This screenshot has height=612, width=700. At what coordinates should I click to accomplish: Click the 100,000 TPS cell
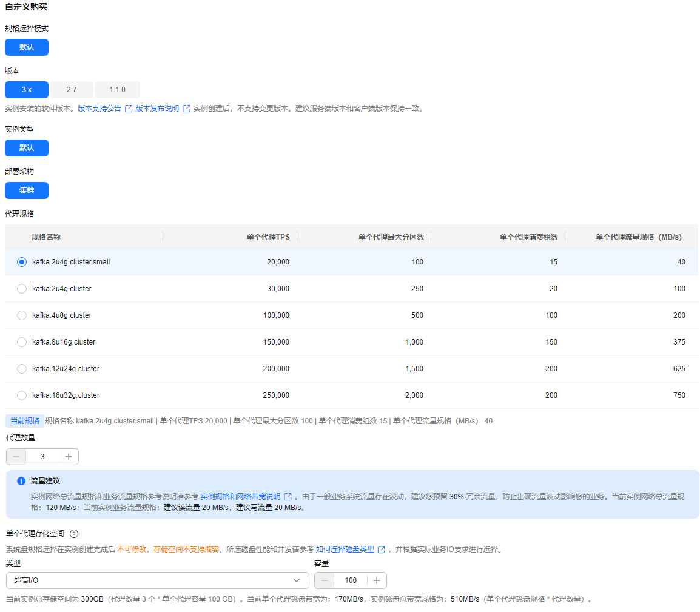coord(277,315)
